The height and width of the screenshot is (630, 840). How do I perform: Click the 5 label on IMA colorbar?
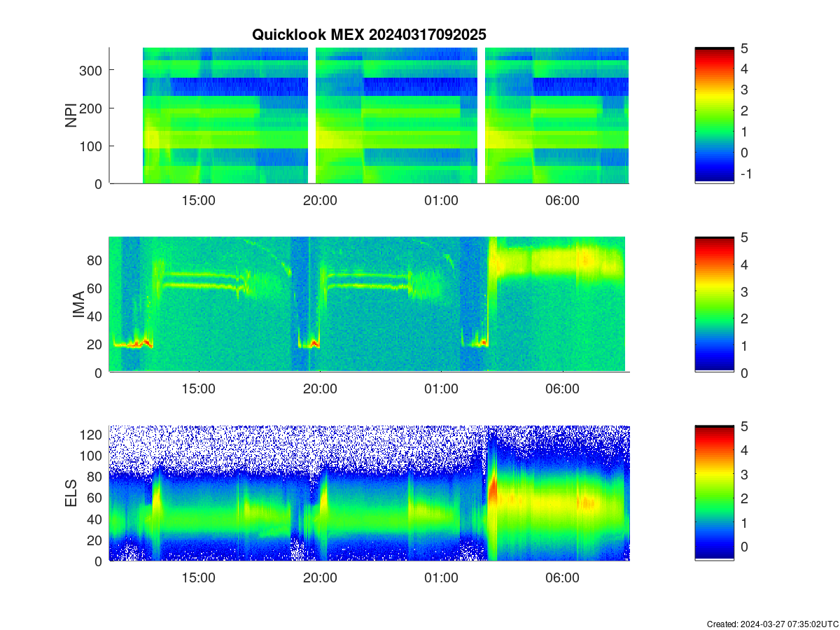coord(744,237)
